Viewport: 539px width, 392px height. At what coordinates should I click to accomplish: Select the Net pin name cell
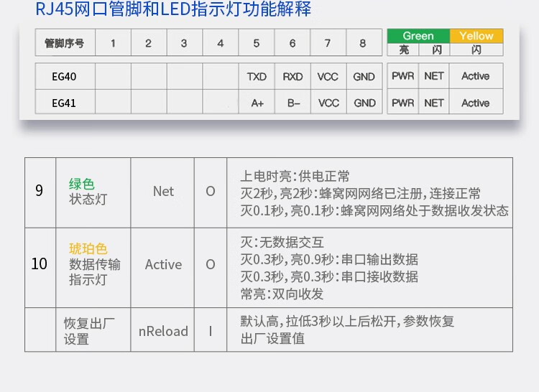(163, 191)
